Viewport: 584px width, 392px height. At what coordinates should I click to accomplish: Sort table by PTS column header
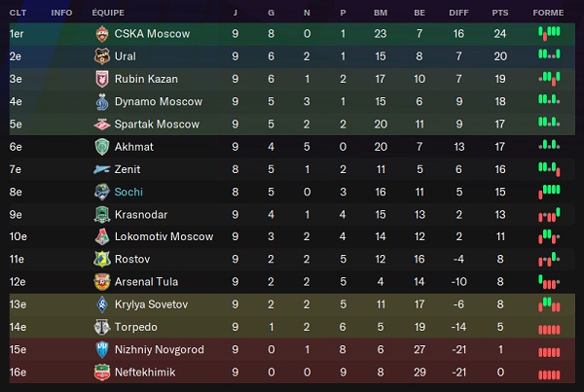point(499,12)
